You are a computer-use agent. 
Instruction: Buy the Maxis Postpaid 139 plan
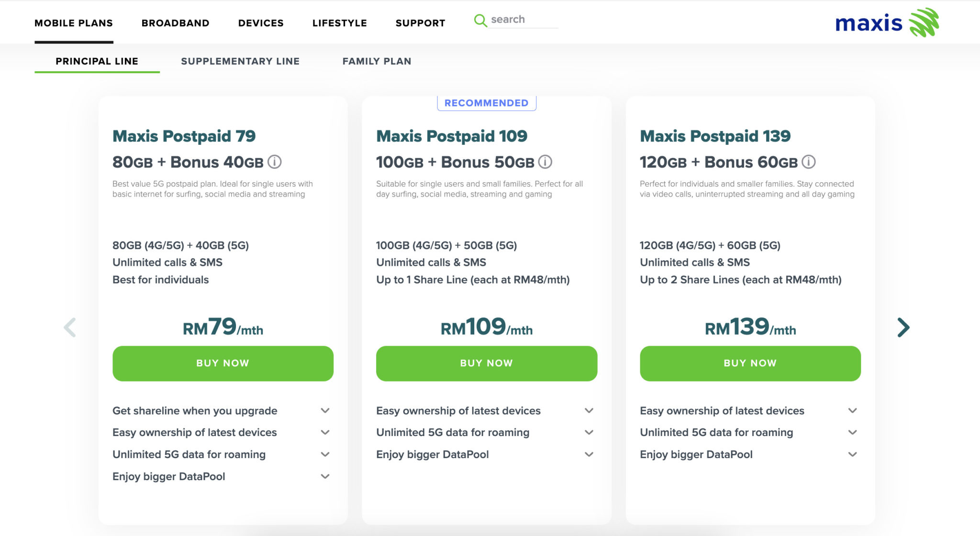pos(750,363)
